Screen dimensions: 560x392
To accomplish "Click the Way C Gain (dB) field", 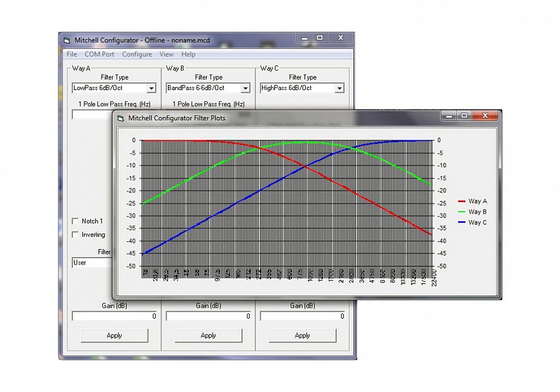I will (x=303, y=317).
